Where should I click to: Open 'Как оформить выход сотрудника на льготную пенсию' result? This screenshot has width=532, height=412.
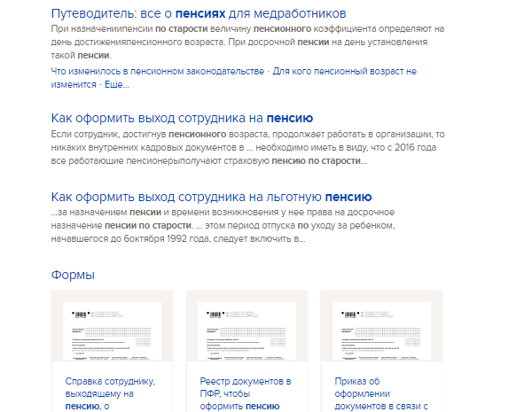(x=211, y=197)
